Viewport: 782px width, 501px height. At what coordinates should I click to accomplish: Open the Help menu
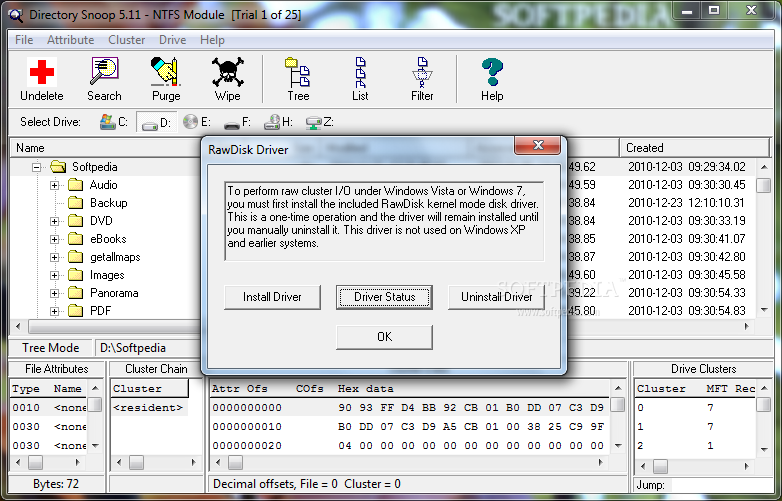point(212,40)
